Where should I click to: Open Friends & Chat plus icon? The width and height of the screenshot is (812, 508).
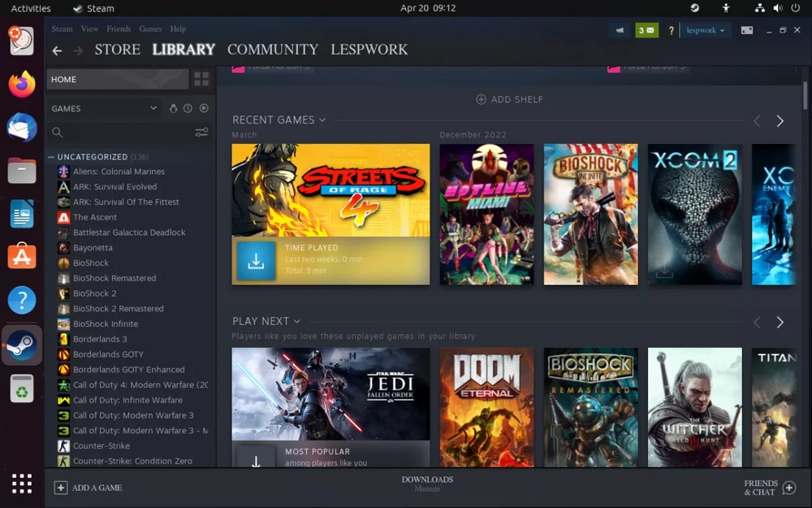[x=788, y=488]
